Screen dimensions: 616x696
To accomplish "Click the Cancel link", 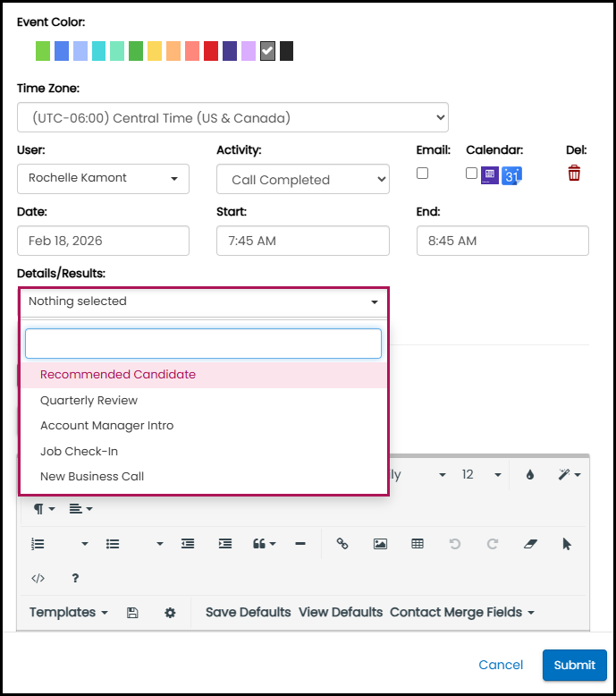I will [501, 665].
